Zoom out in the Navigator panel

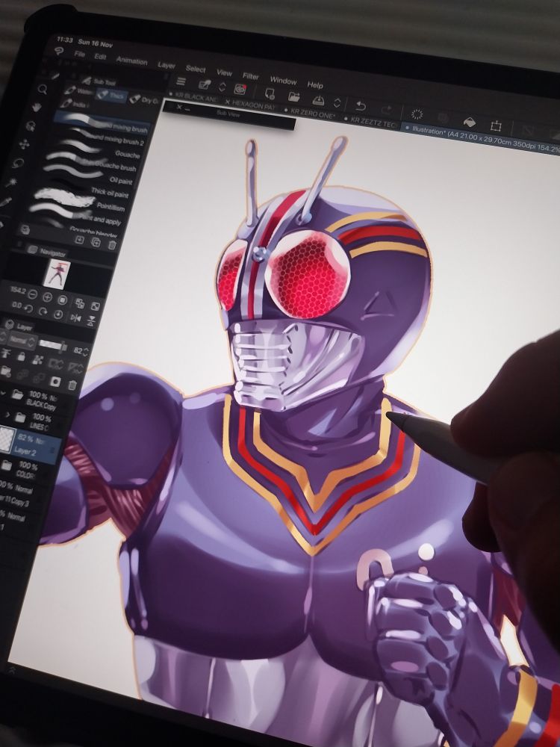32,295
